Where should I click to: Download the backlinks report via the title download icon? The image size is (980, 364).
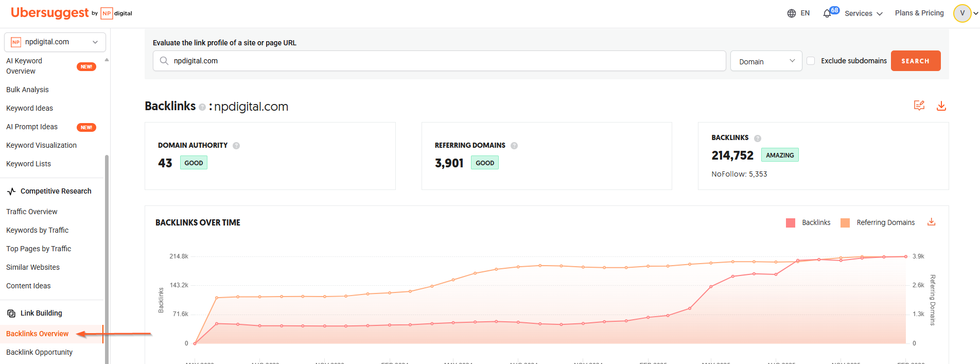pos(941,106)
